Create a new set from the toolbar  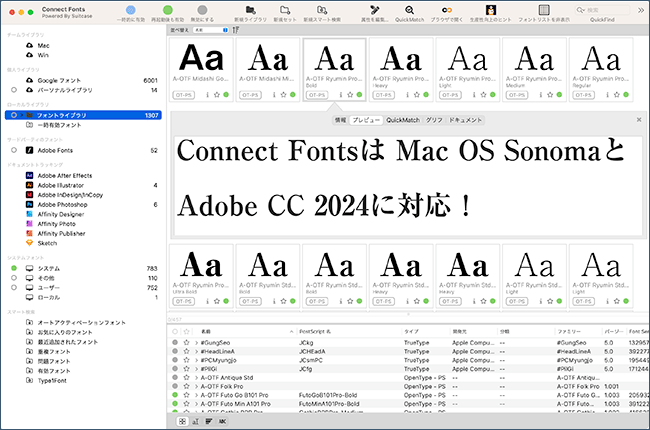click(x=285, y=10)
